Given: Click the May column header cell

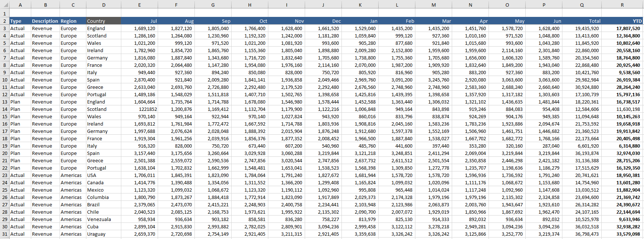Looking at the screenshot, I should click(507, 21).
